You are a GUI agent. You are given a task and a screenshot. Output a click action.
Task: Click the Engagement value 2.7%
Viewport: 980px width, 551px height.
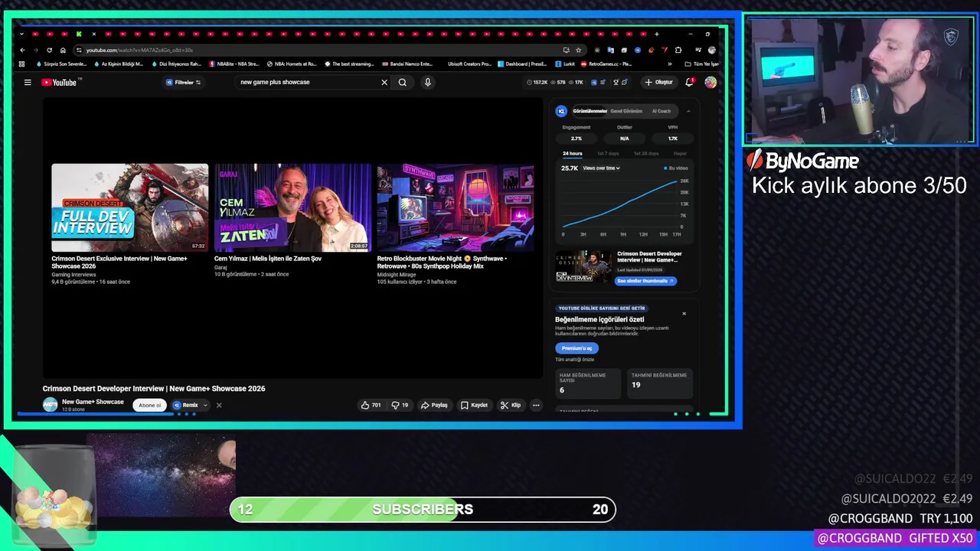[577, 139]
